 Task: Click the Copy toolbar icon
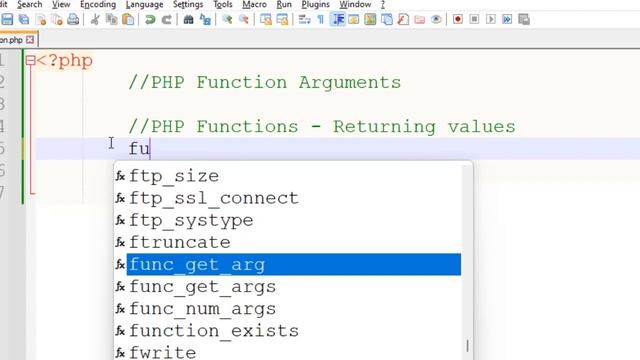coord(111,19)
